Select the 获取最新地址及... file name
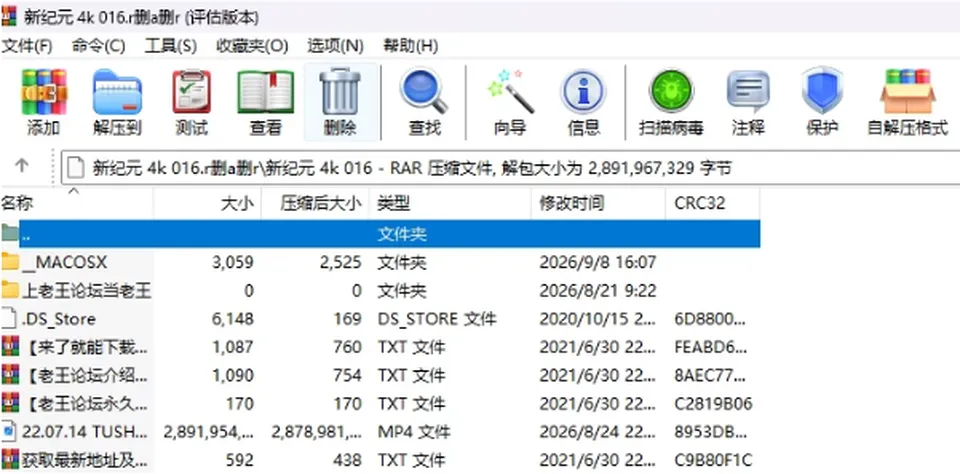The height and width of the screenshot is (474, 960). [85, 459]
